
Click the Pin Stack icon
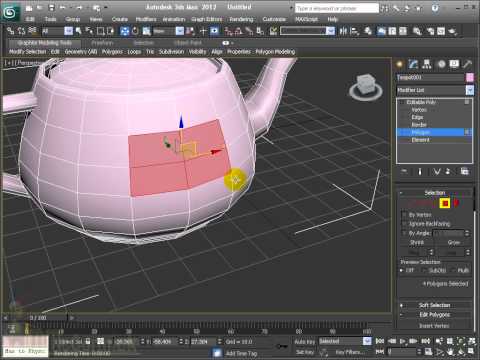(404, 171)
